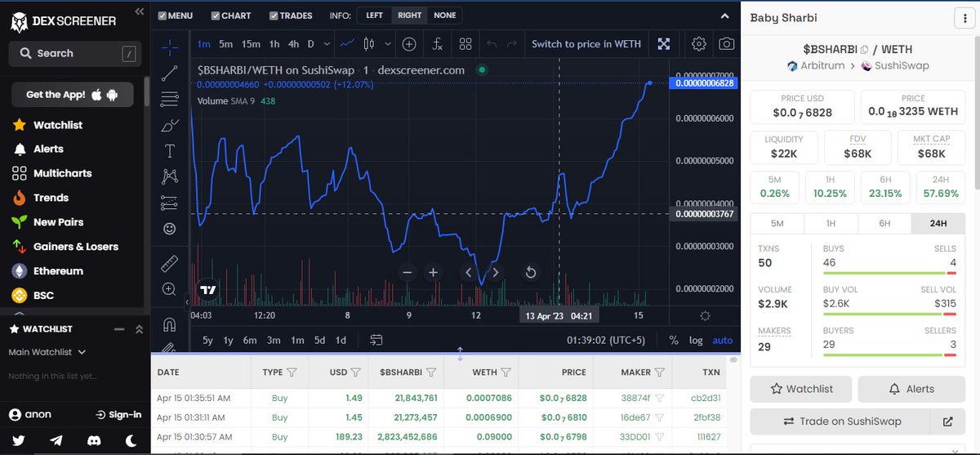
Task: Select the 15m chart timeframe
Action: pos(251,44)
